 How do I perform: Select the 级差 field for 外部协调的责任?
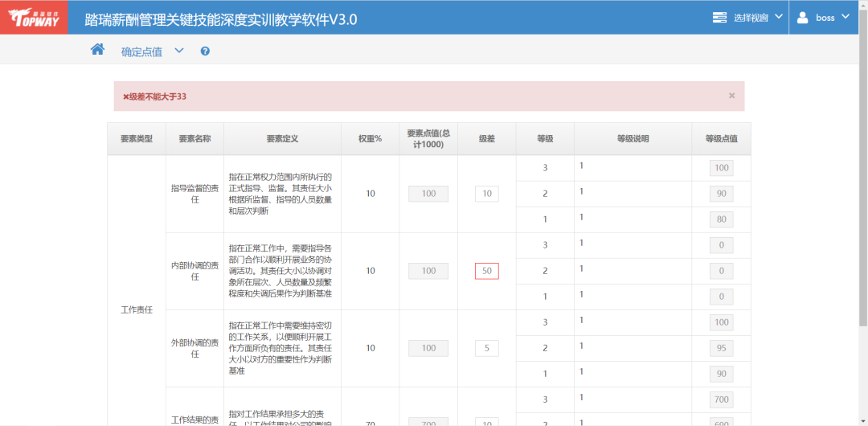click(x=486, y=348)
